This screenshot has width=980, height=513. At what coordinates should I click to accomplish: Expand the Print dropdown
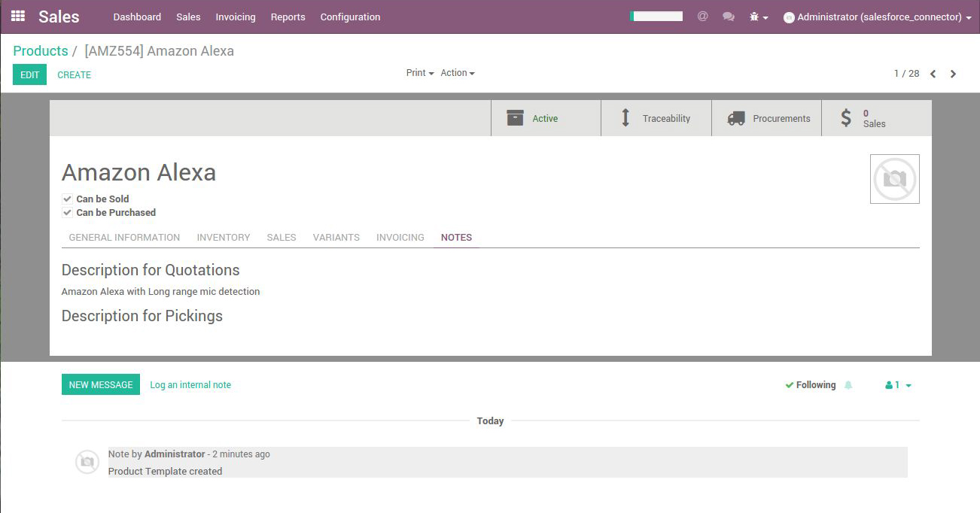pos(420,73)
